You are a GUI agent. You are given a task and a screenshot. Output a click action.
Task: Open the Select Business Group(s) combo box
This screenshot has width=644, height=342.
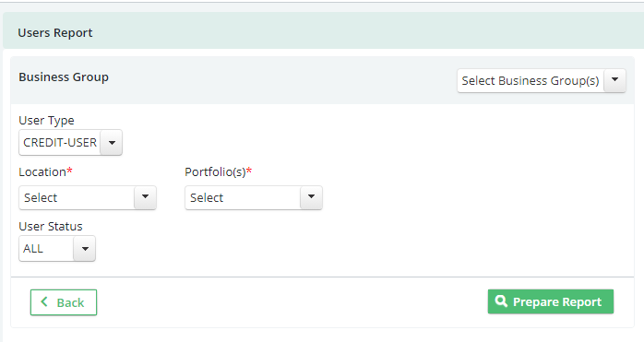542,80
